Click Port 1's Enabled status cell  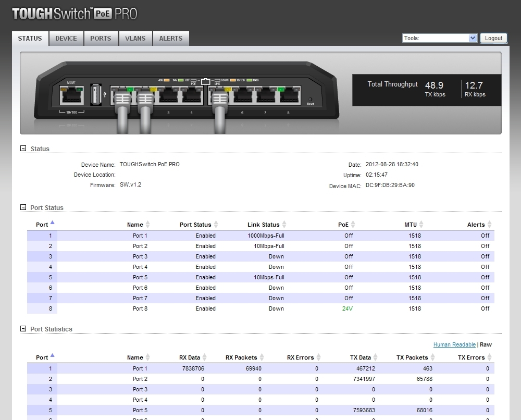click(205, 236)
